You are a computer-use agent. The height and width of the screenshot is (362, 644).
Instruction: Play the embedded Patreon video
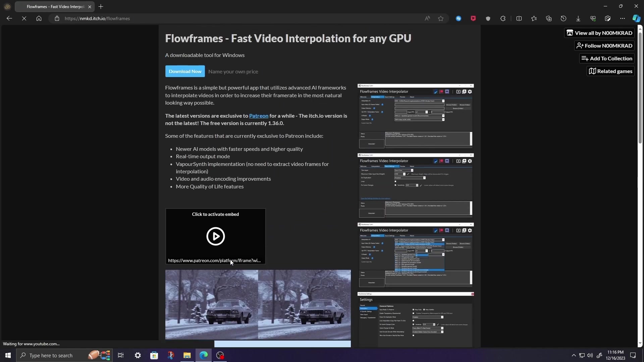click(216, 236)
